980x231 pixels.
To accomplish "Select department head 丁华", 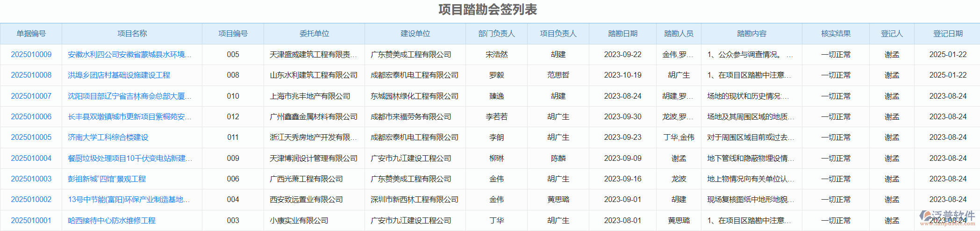I will pos(497,221).
